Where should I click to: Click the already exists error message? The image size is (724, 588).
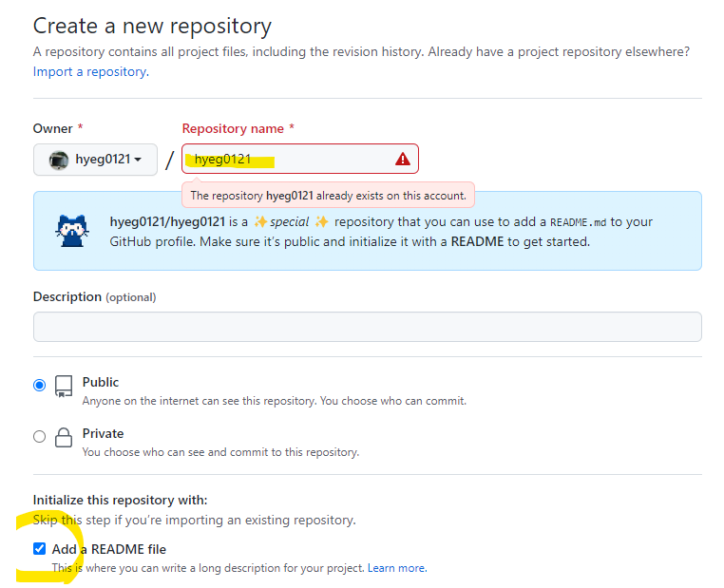coord(329,196)
